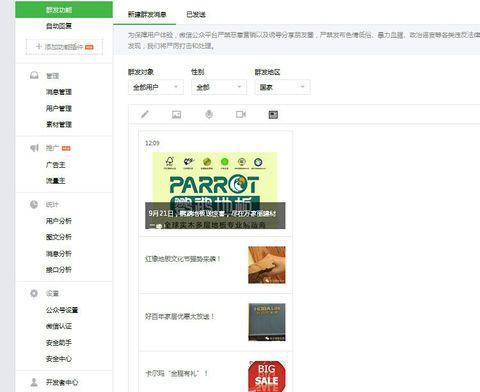Click the 管理 section heading
480x392 pixels.
point(52,76)
